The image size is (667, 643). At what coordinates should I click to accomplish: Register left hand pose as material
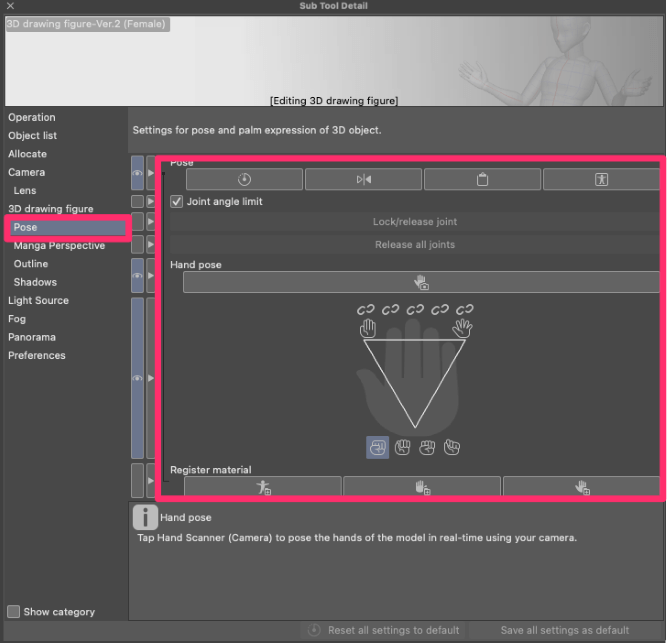point(422,487)
